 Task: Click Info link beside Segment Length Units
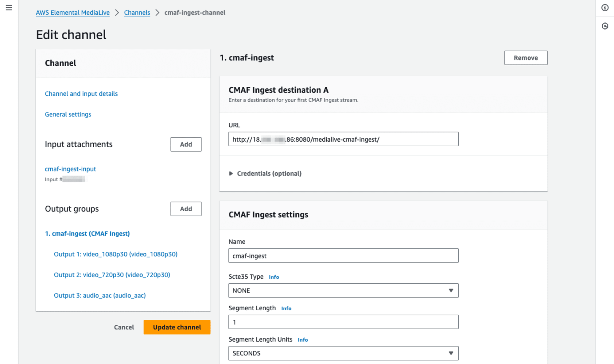(303, 340)
